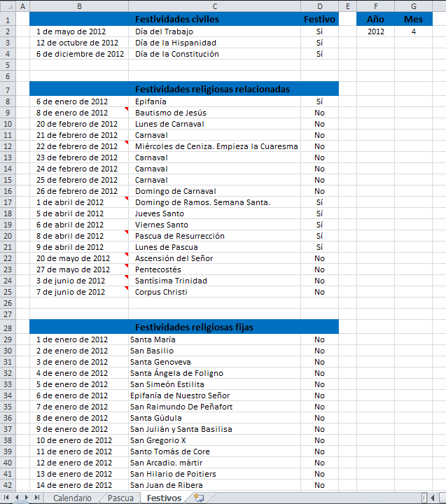Click 'Domingo de Carnaval' cell
The width and height of the screenshot is (446, 504).
coord(215,191)
